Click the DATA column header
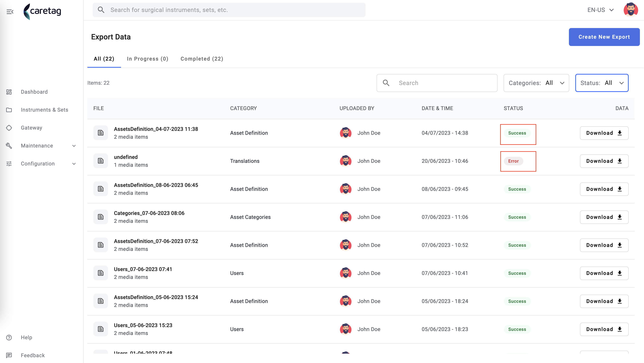The height and width of the screenshot is (363, 644). tap(622, 108)
